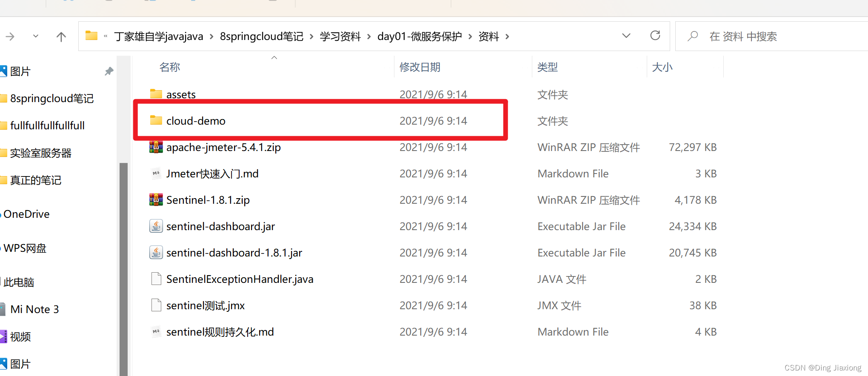Viewport: 868px width, 376px height.
Task: Sort by 修改日期 column header
Action: click(x=420, y=67)
